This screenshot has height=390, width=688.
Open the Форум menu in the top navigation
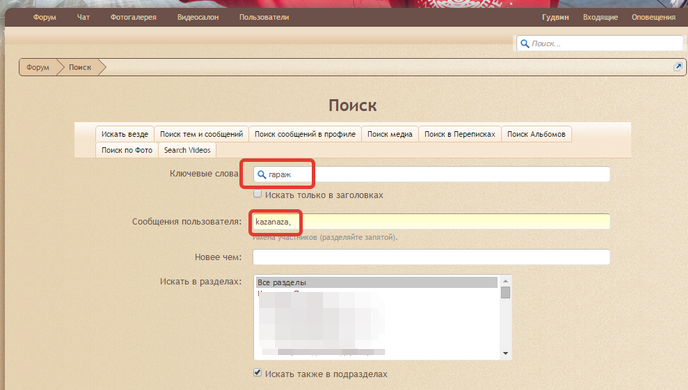(45, 17)
